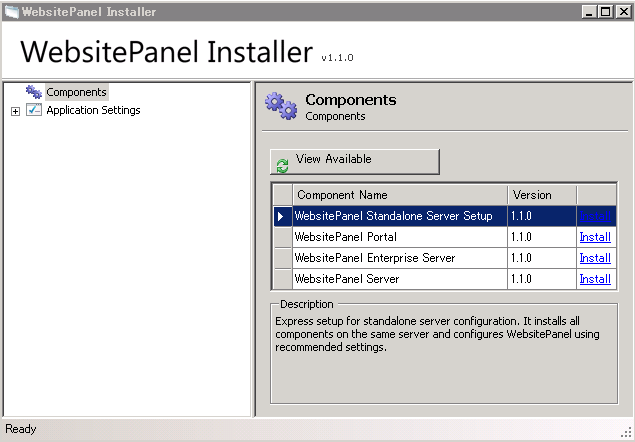Click Install link for Standalone Server Setup

pyautogui.click(x=596, y=216)
